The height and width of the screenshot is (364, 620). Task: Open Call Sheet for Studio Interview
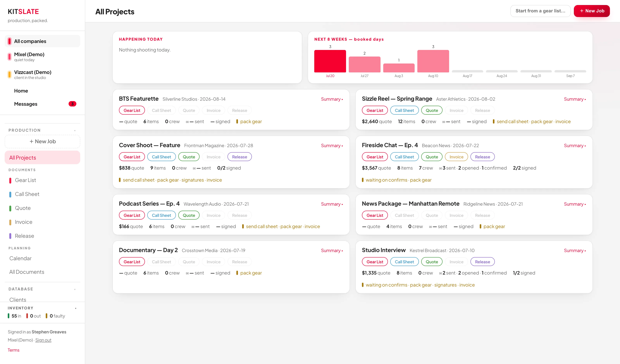coord(405,262)
